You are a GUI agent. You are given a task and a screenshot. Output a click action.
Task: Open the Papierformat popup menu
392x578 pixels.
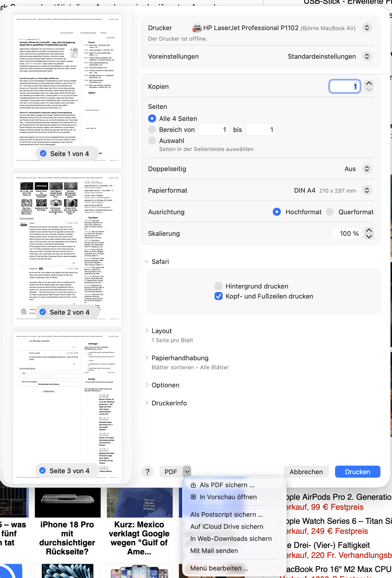(x=367, y=190)
